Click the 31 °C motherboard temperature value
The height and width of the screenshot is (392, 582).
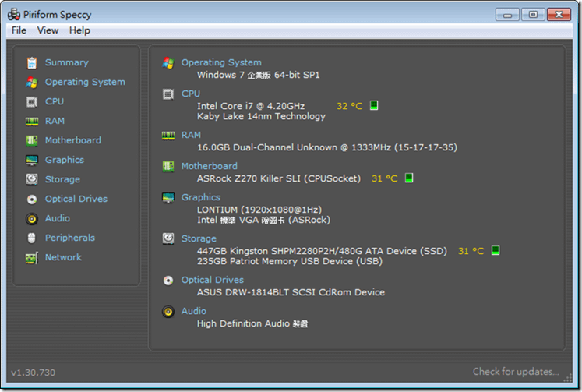(385, 178)
